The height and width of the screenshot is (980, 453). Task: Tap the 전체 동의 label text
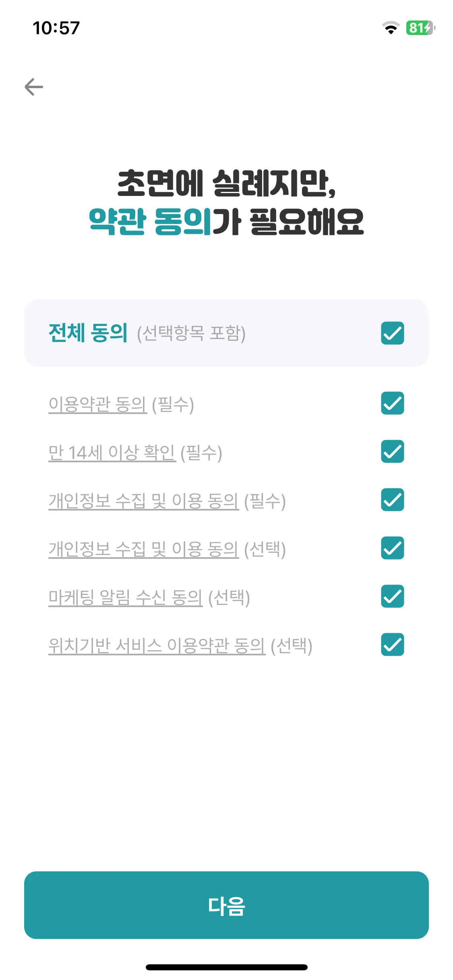(x=88, y=333)
